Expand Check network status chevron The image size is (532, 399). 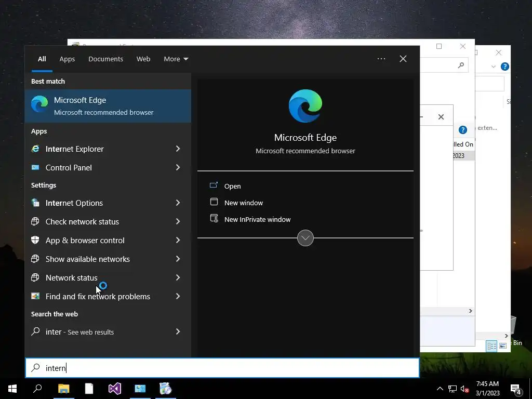(178, 221)
